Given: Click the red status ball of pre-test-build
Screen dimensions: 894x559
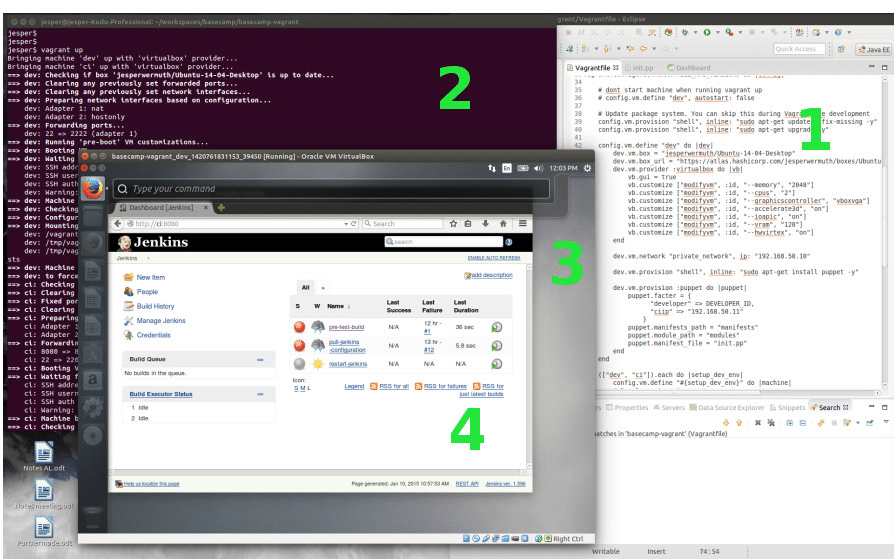Looking at the screenshot, I should [299, 327].
